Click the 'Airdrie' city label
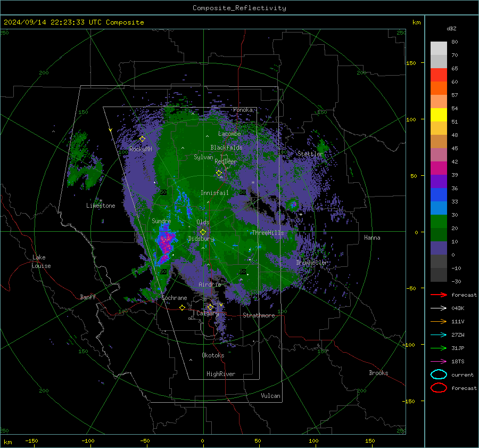This screenshot has height=448, width=479. click(x=210, y=284)
